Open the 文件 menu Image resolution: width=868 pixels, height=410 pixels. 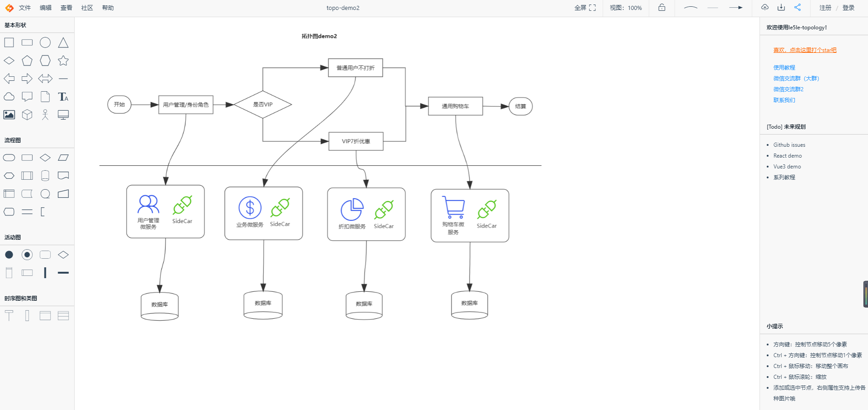pos(25,8)
